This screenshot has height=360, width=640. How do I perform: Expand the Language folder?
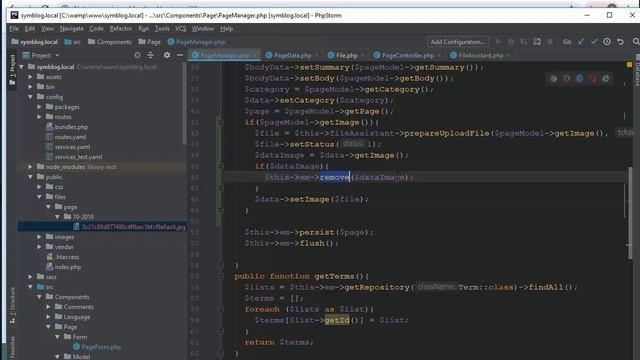tap(49, 317)
